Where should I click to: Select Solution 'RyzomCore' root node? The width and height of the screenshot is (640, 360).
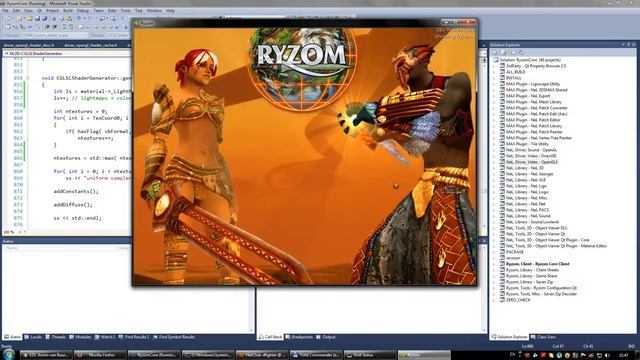click(530, 60)
